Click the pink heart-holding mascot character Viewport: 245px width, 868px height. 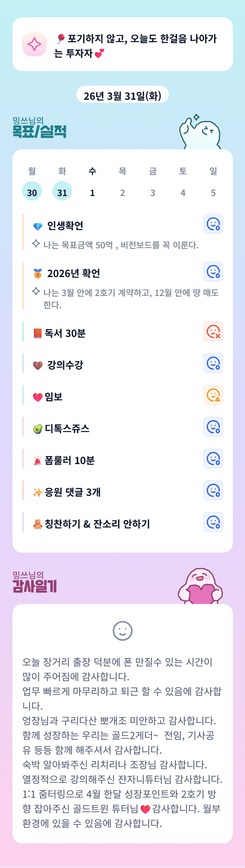tap(200, 587)
